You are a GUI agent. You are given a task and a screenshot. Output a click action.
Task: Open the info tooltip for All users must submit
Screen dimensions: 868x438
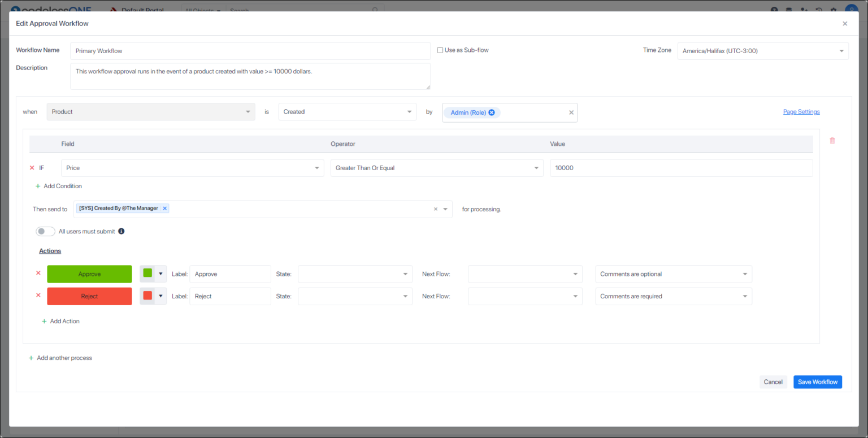click(x=121, y=231)
